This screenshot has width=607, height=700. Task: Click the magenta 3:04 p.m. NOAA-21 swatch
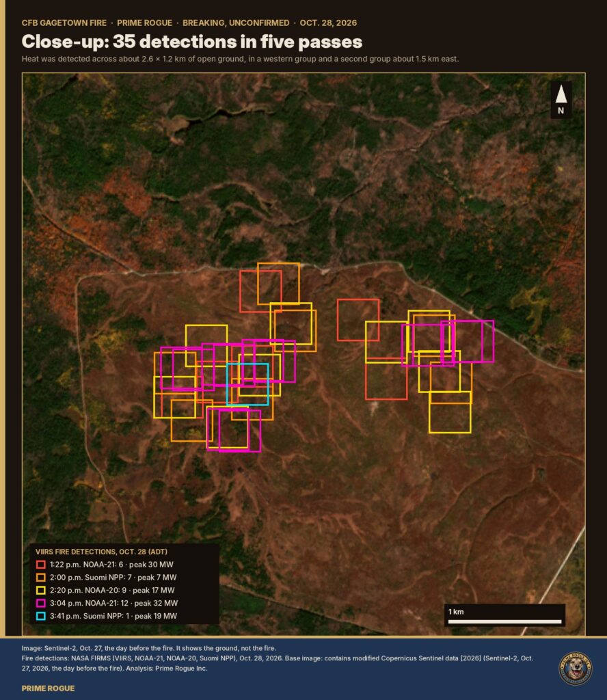tap(40, 603)
